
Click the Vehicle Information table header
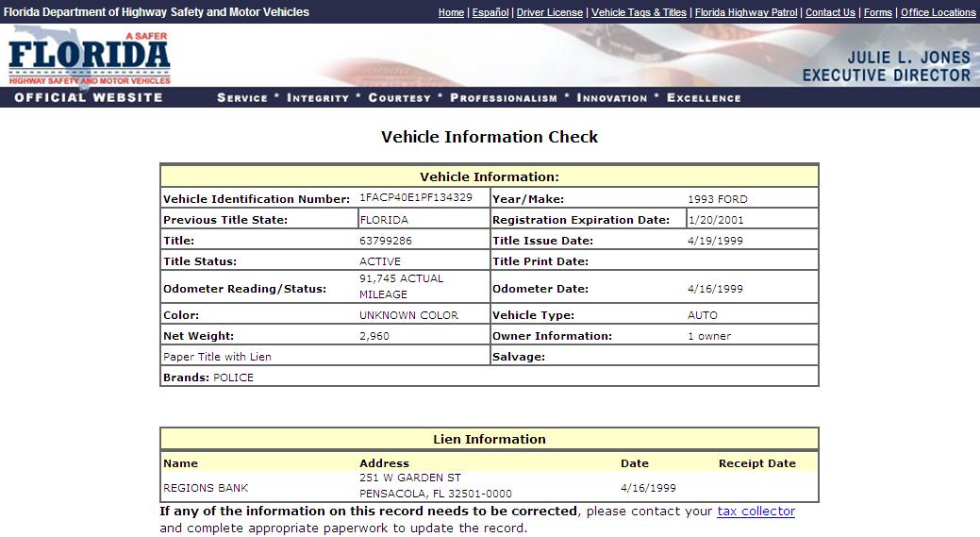(x=489, y=176)
